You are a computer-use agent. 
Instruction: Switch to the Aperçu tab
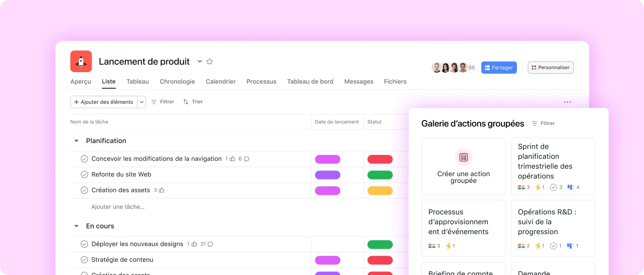click(81, 82)
